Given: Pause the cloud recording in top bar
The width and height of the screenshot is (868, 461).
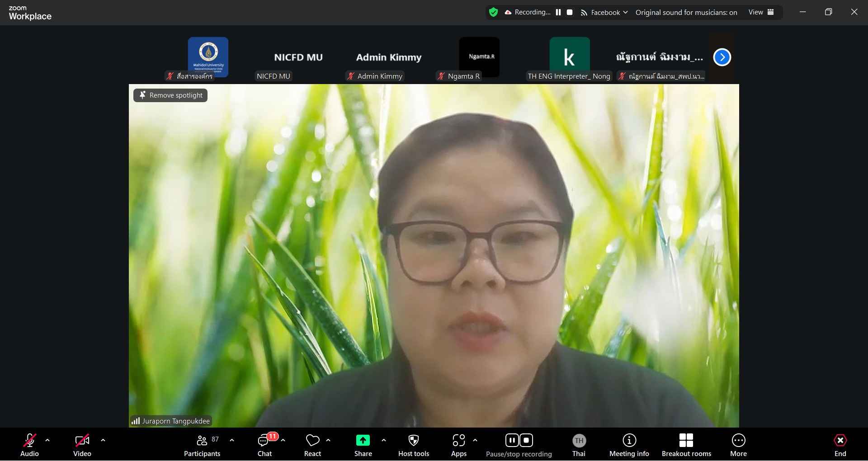Looking at the screenshot, I should coord(558,13).
